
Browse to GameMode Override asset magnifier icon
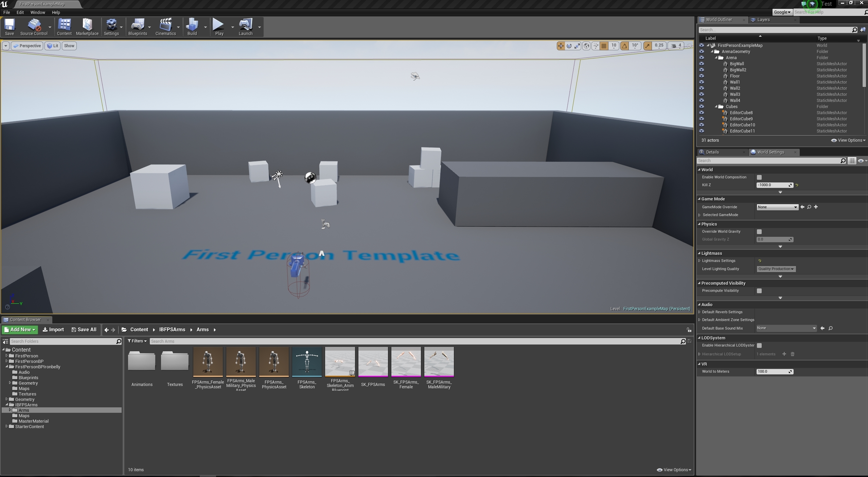[x=809, y=207]
